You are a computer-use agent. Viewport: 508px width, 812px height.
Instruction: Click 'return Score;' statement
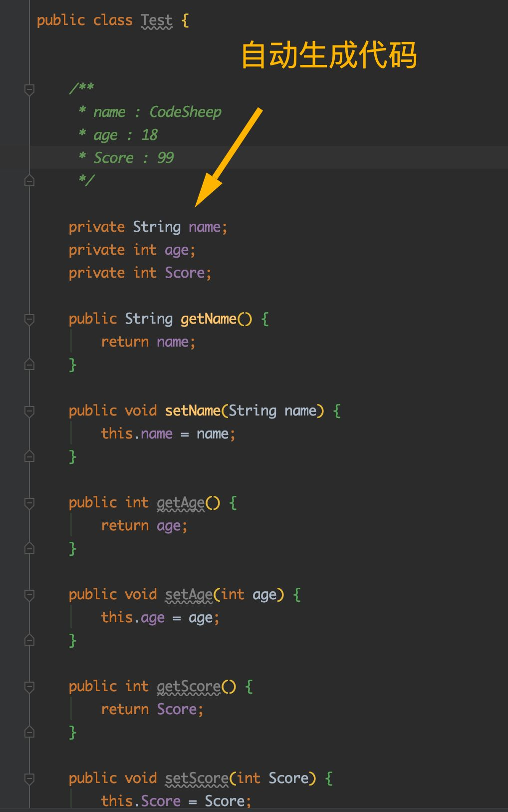click(x=152, y=709)
